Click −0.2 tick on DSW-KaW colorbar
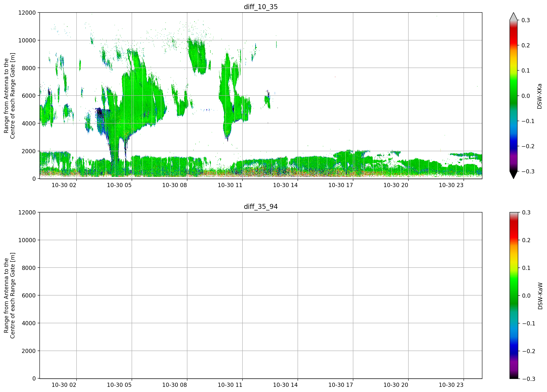This screenshot has width=547, height=392. pos(529,351)
